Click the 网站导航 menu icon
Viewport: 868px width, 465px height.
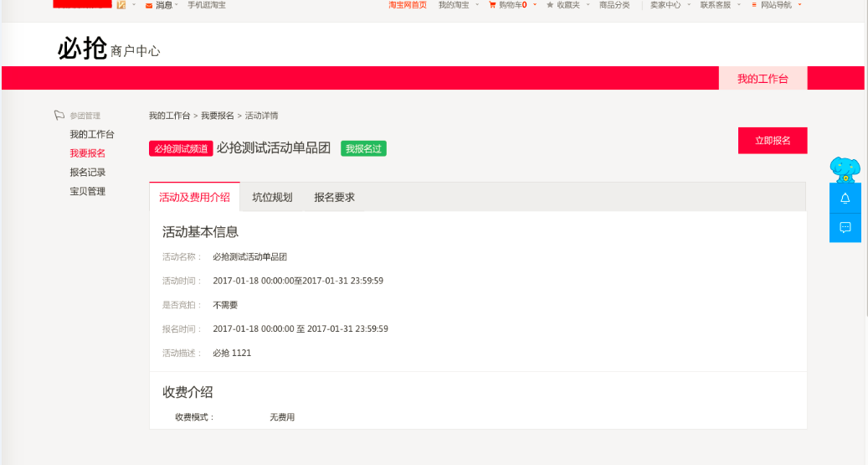click(x=754, y=5)
